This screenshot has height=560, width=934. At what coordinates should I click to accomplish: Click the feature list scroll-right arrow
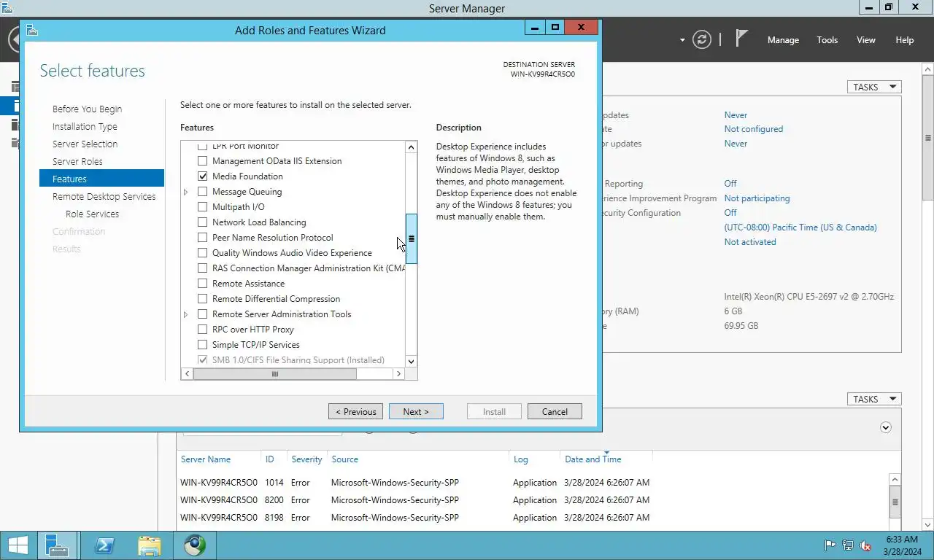coord(398,374)
